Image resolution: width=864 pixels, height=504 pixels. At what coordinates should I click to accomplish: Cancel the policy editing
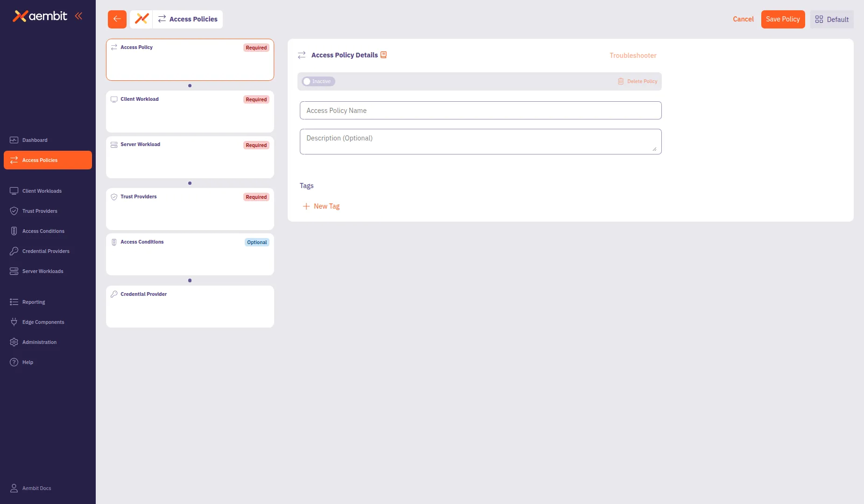(x=743, y=19)
